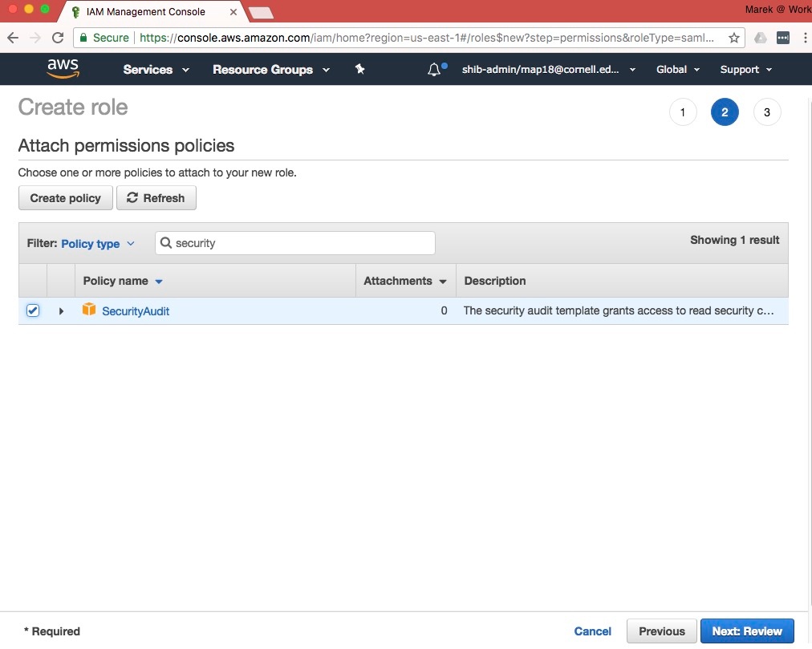Go to step 1 of wizard

pyautogui.click(x=683, y=112)
